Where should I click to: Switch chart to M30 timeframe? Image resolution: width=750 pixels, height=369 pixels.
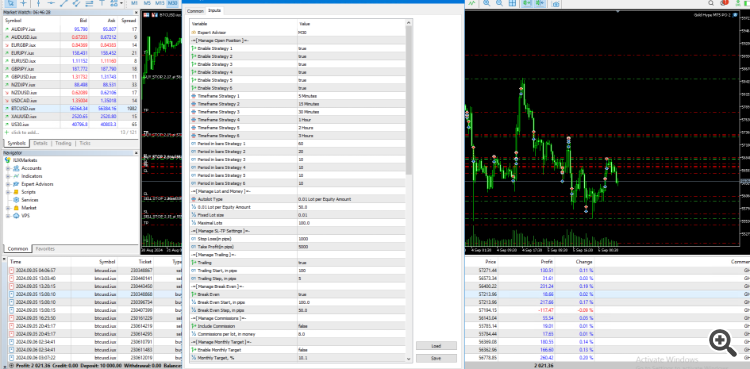click(x=173, y=3)
